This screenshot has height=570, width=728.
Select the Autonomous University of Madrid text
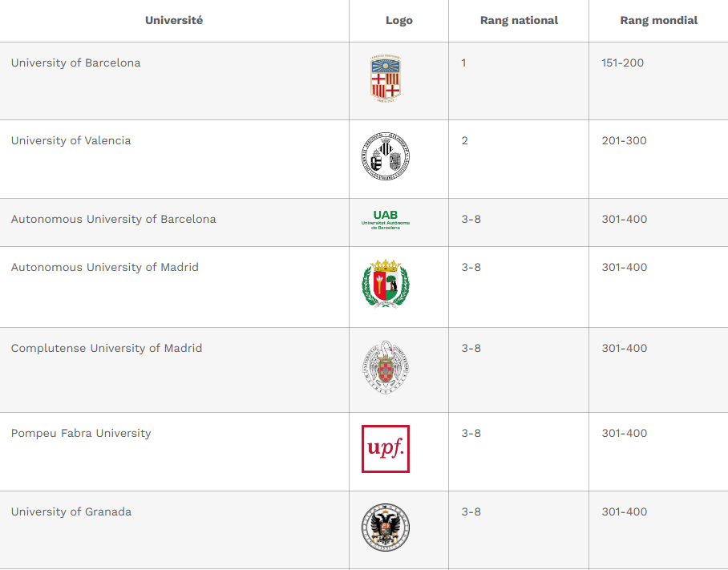click(x=105, y=268)
